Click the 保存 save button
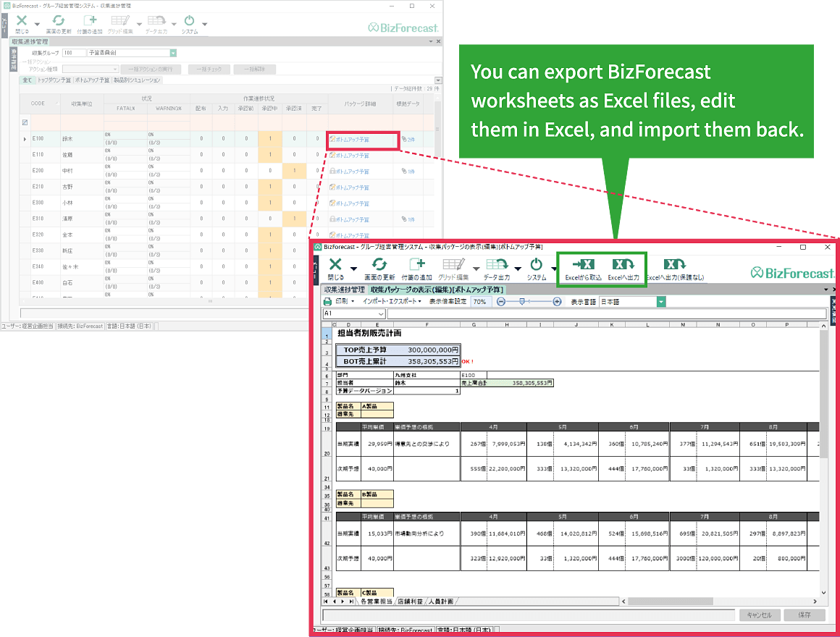Screen dimensions: 840x637 804,615
